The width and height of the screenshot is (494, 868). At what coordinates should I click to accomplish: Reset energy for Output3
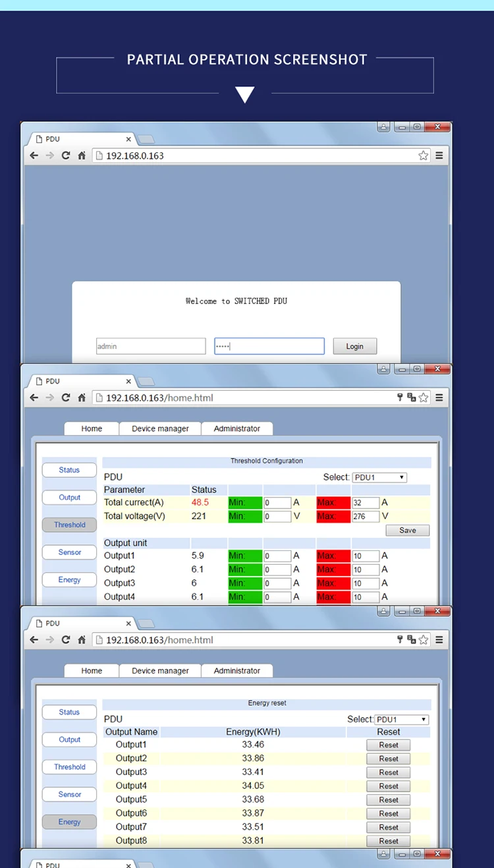click(389, 772)
